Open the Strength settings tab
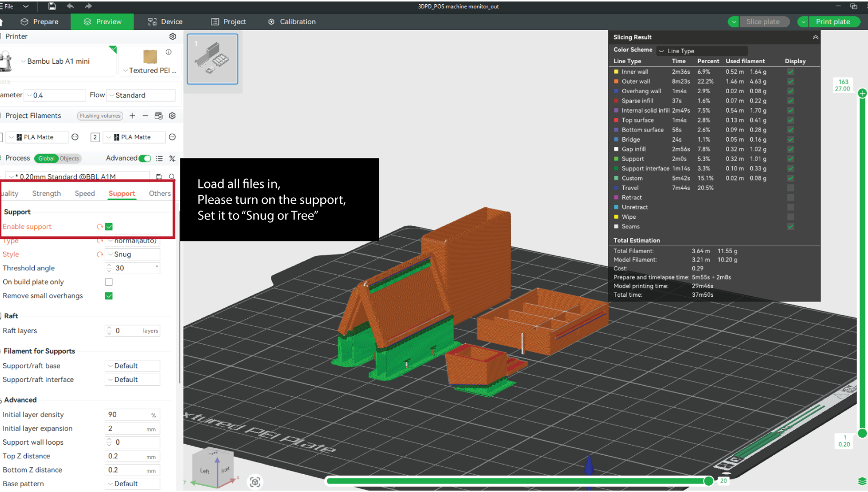868x492 pixels. (x=46, y=194)
